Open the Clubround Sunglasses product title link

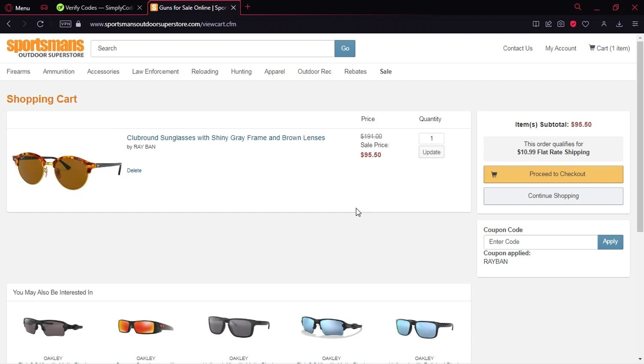226,138
